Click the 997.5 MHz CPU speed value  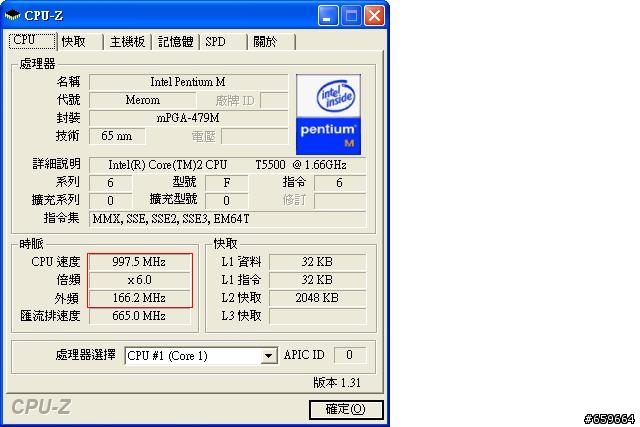pyautogui.click(x=139, y=262)
